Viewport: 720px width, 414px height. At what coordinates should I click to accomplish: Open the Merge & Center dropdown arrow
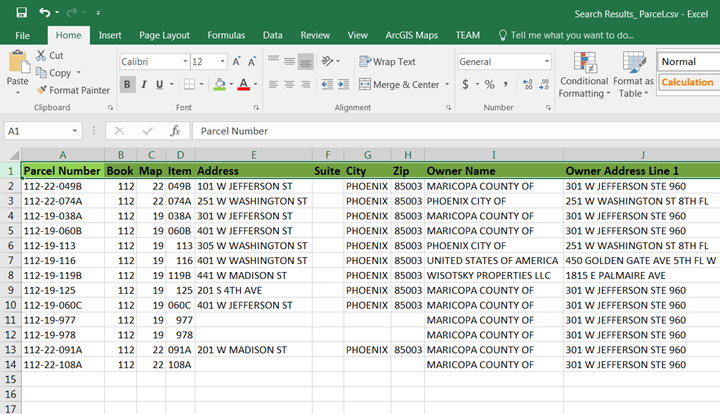445,85
